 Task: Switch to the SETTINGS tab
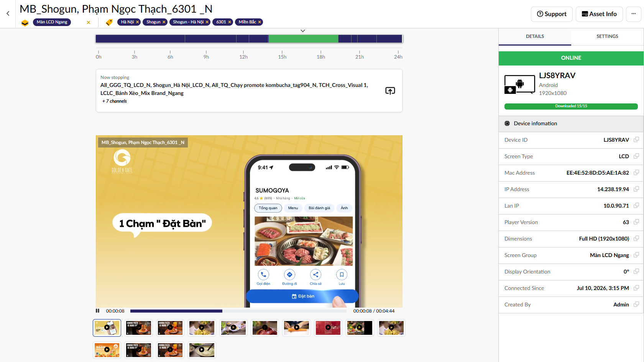pos(607,36)
